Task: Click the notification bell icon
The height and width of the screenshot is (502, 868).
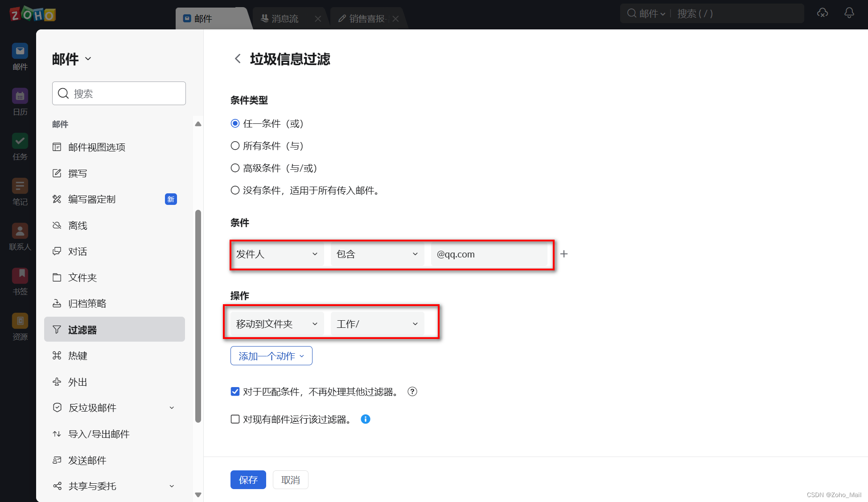Action: (849, 13)
